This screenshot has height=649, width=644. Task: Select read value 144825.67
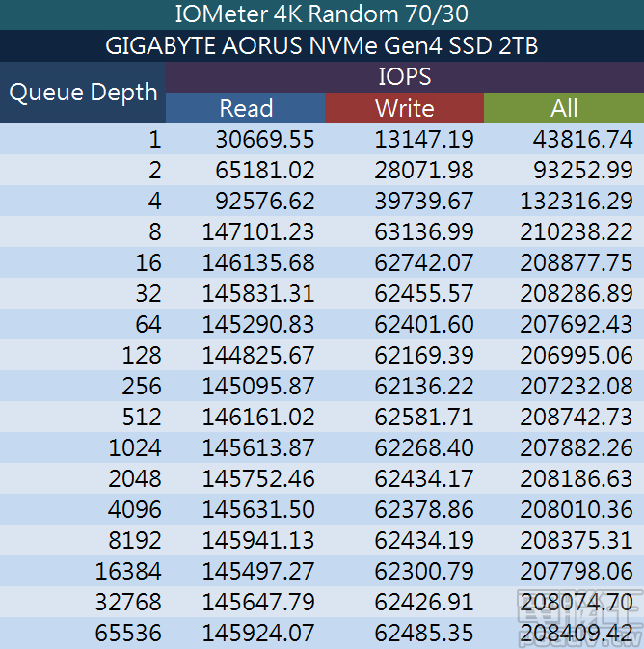tap(258, 355)
